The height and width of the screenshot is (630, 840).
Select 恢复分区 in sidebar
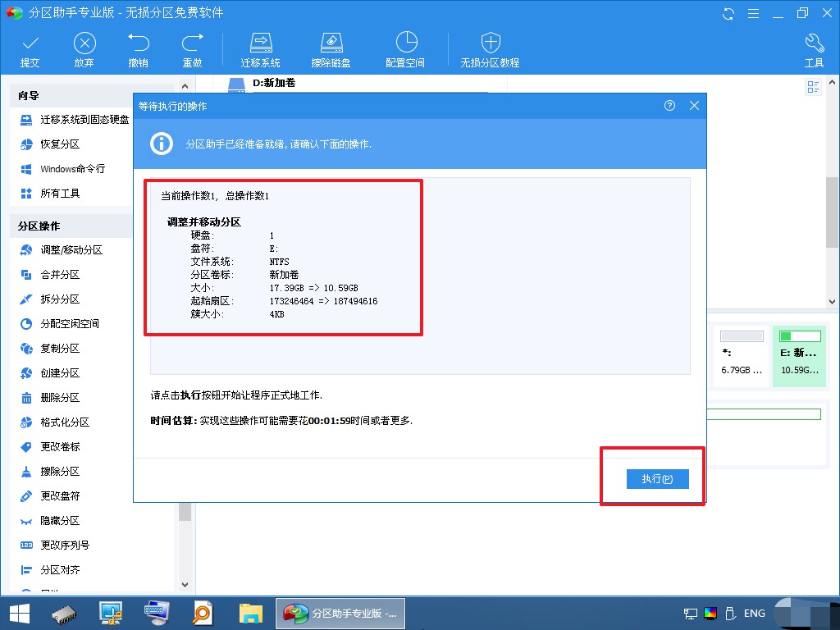[x=50, y=144]
